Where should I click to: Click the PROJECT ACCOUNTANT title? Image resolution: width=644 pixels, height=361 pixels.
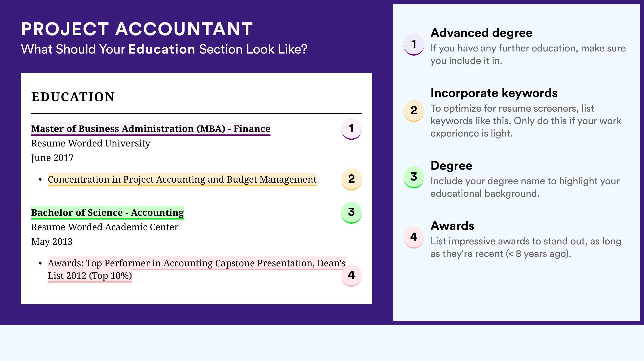point(137,29)
